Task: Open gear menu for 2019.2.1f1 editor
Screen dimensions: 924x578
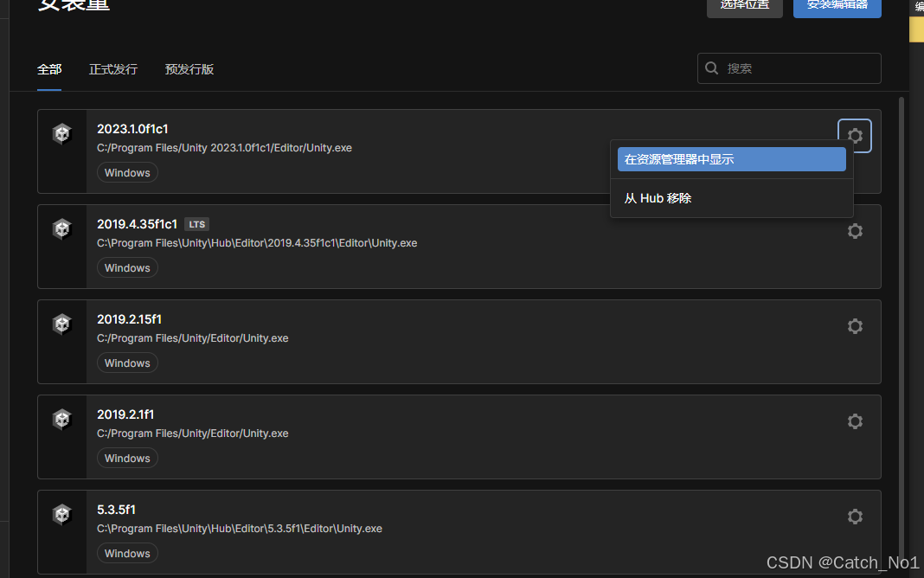Action: (x=855, y=421)
